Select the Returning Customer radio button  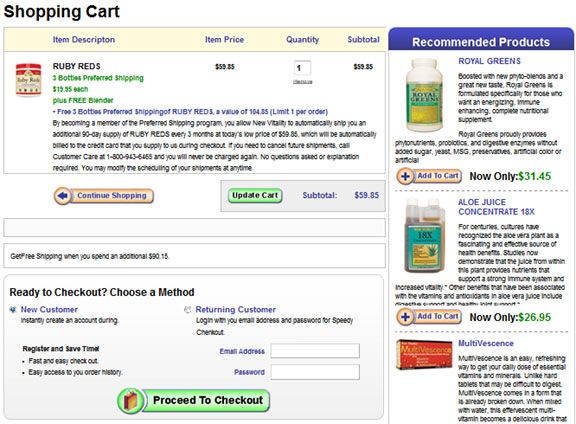pos(188,310)
